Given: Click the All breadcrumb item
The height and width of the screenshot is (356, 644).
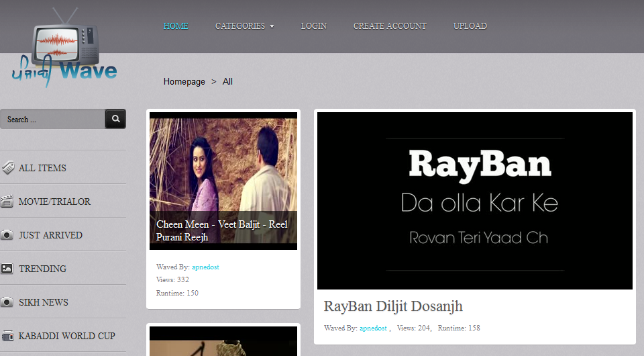Looking at the screenshot, I should pos(227,81).
